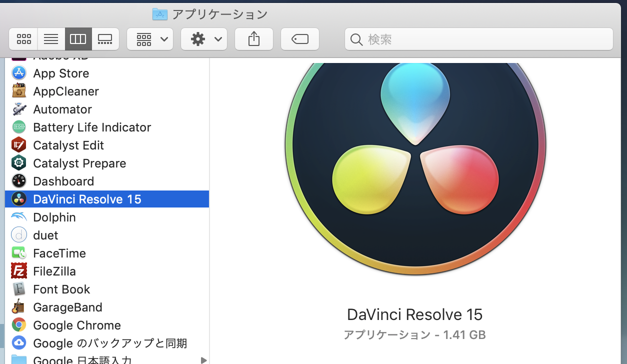The width and height of the screenshot is (627, 364).
Task: Select the FileZilla icon
Action: pos(19,271)
